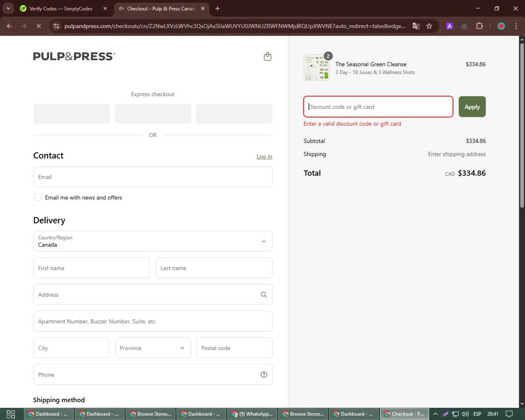This screenshot has height=420, width=525.
Task: Click the Pulp & Press logo
Action: (74, 56)
